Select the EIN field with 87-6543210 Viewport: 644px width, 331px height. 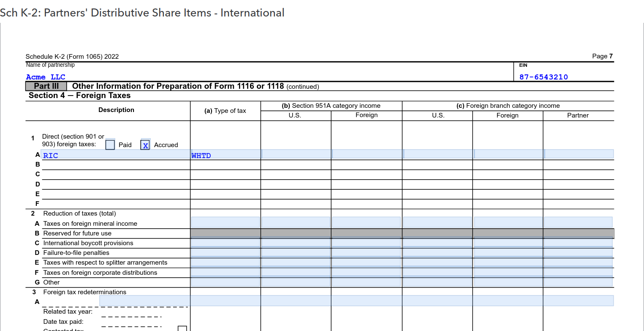click(x=566, y=77)
